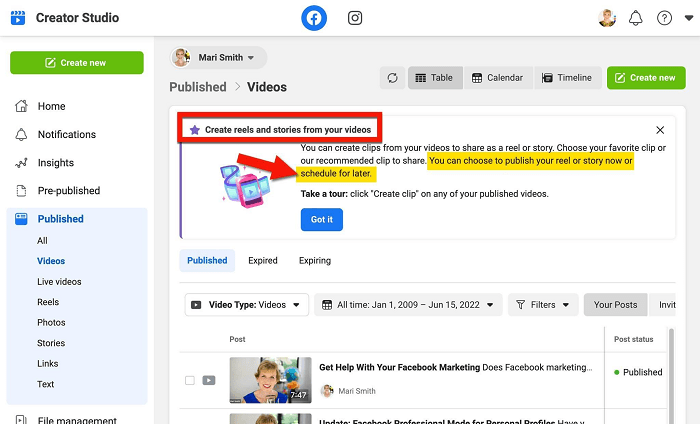This screenshot has width=700, height=424.
Task: Dismiss the reels and stories banner
Action: (x=660, y=130)
